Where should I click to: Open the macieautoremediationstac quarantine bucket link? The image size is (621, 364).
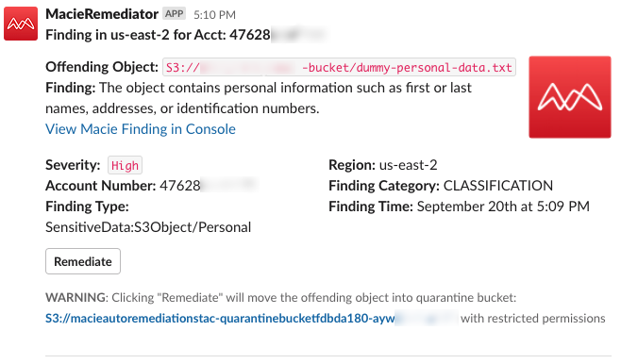click(x=252, y=318)
